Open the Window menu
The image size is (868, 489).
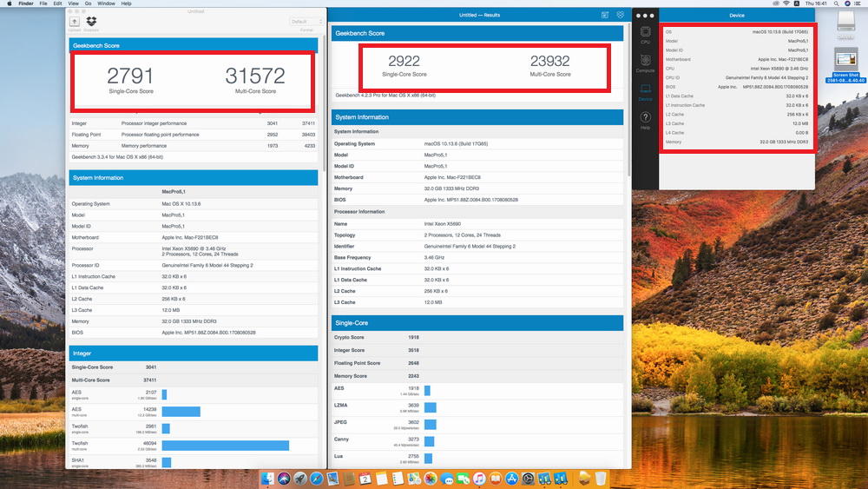point(106,3)
